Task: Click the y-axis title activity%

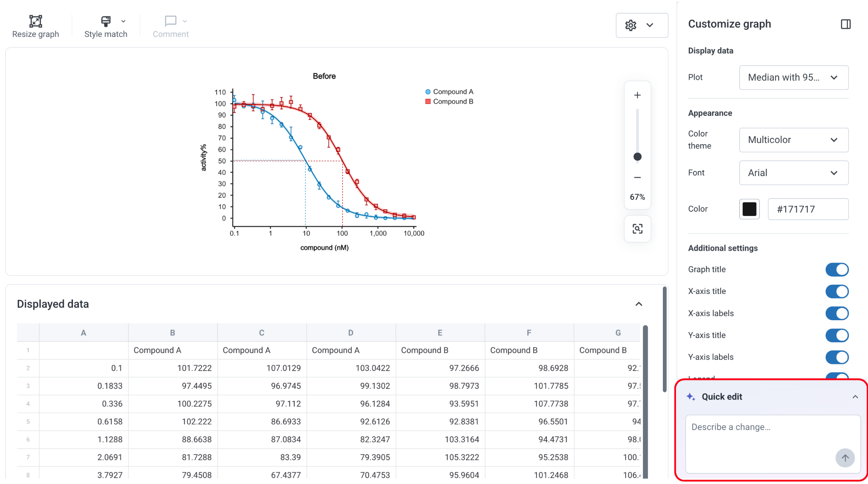Action: pyautogui.click(x=203, y=157)
